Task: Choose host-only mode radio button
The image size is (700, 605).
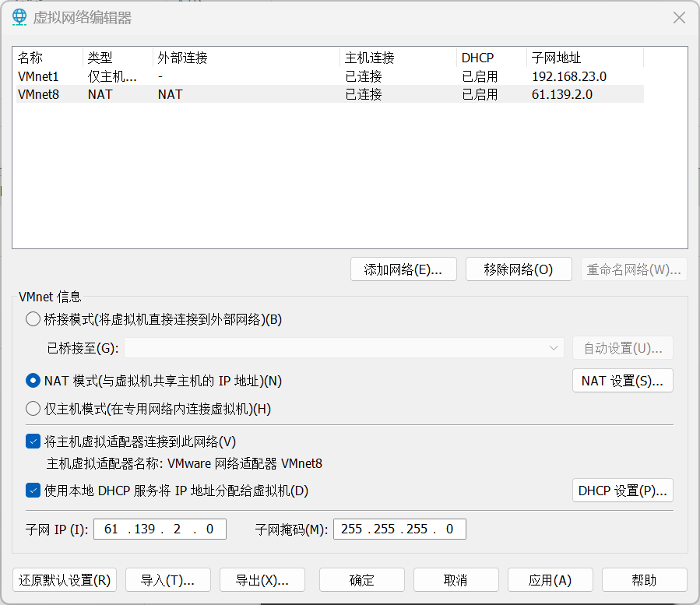Action: click(x=33, y=409)
